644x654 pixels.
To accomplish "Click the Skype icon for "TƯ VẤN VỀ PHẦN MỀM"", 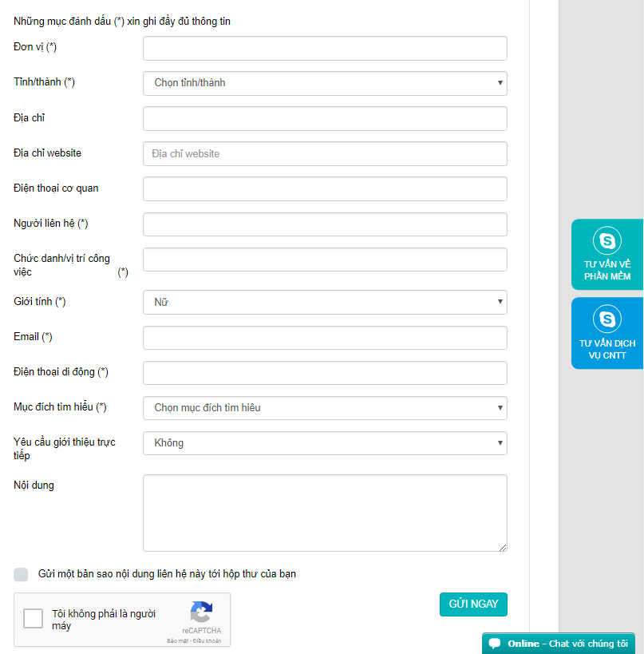I will [x=608, y=239].
